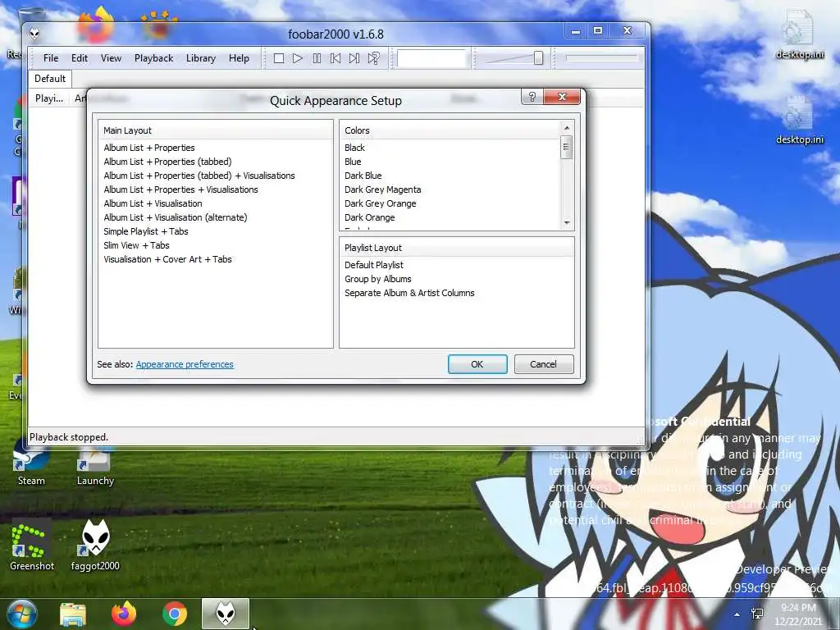
Task: Click the seekbar track in foobar2000
Action: (x=601, y=57)
